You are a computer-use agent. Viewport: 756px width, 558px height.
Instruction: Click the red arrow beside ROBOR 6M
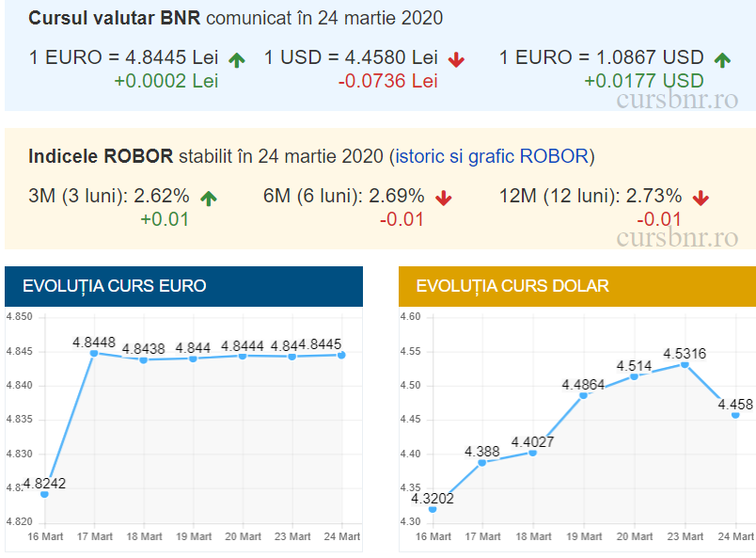(444, 198)
